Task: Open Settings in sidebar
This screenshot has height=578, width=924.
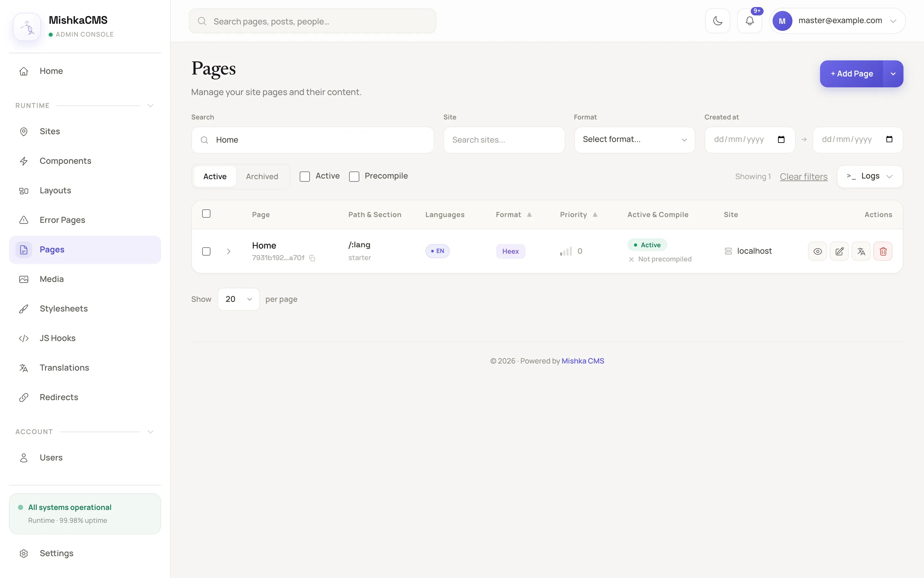Action: [x=85, y=553]
